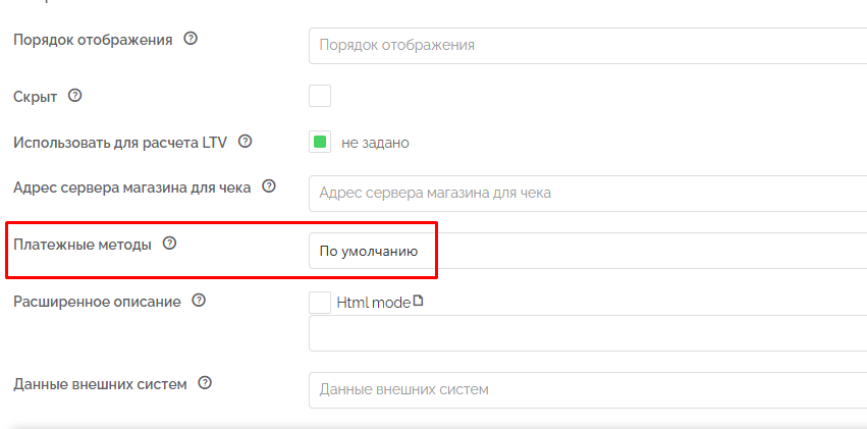The image size is (867, 429).
Task: Click help icon beside Данные внешних систем
Action: coord(205,384)
